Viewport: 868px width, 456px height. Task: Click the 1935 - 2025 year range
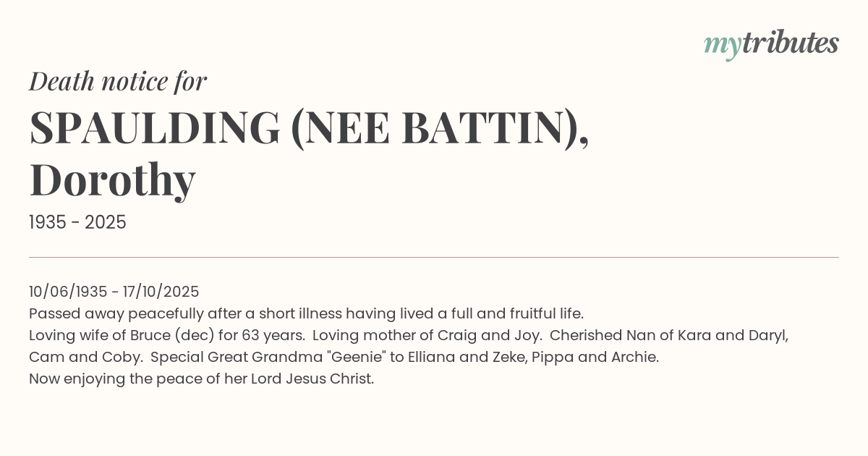pyautogui.click(x=77, y=223)
